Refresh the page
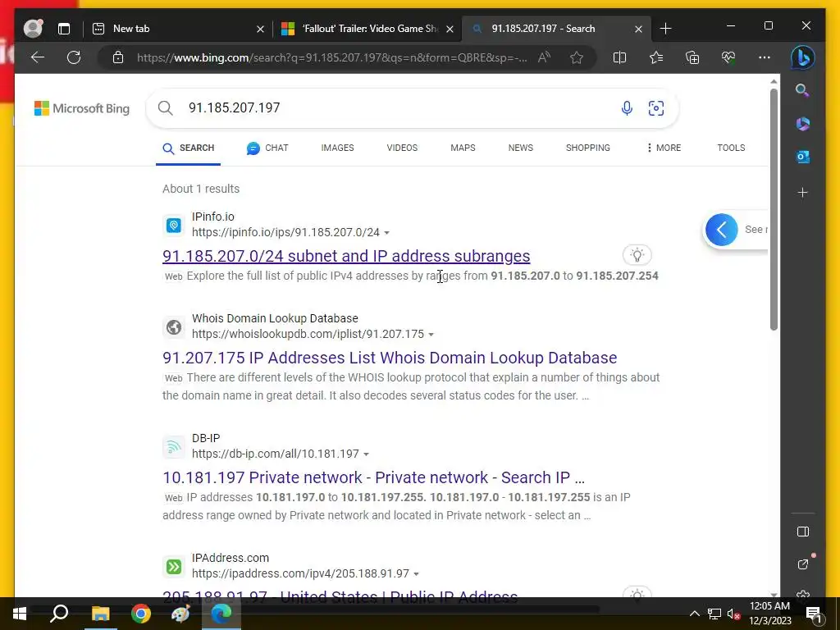This screenshot has height=630, width=840. 74,57
